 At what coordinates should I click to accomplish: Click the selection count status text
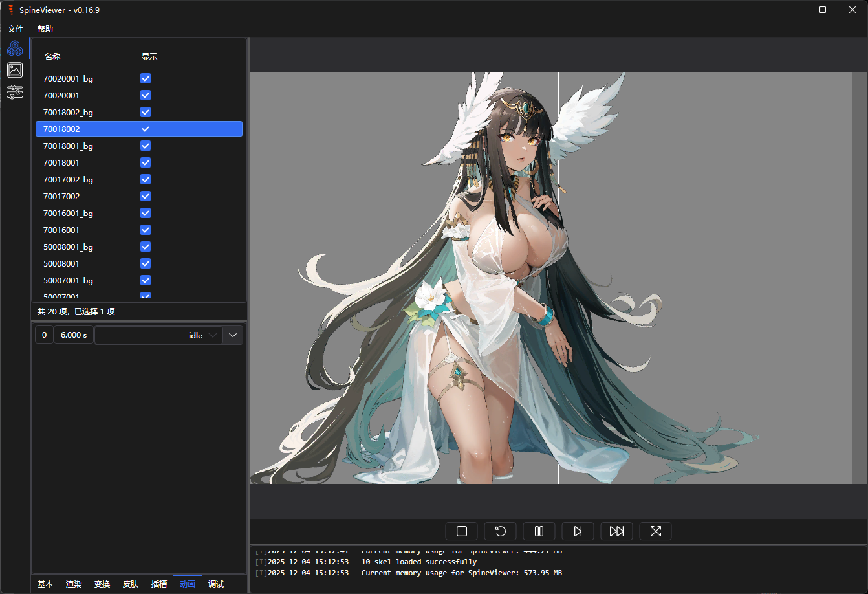point(76,311)
